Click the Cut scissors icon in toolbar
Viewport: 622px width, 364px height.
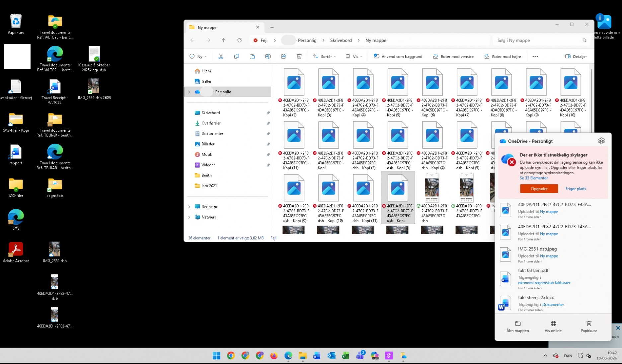coord(221,56)
